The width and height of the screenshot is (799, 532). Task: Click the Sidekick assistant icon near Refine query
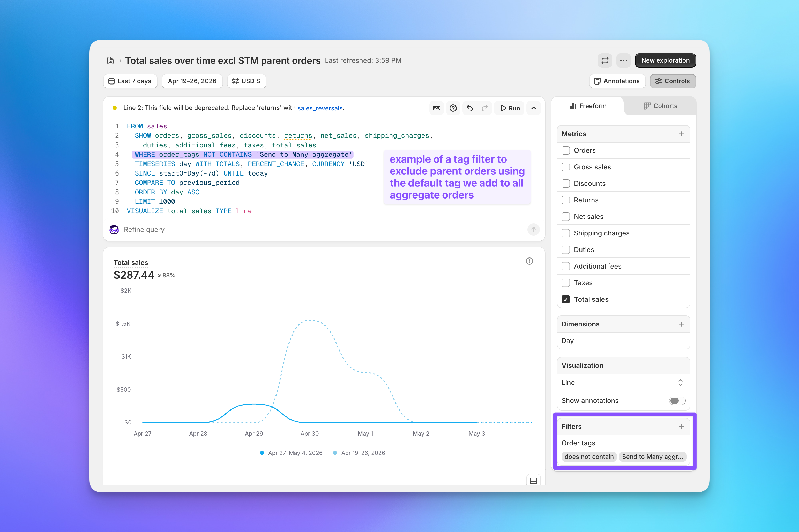(x=114, y=230)
